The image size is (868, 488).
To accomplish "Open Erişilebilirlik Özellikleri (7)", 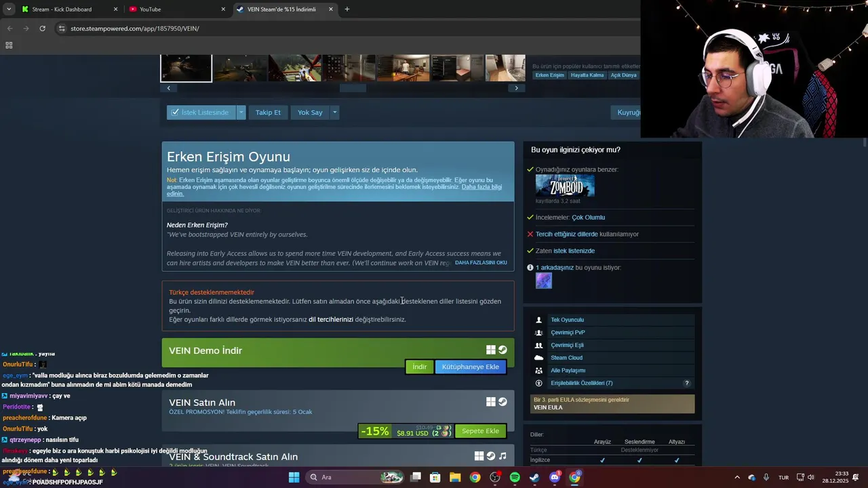I will click(581, 383).
